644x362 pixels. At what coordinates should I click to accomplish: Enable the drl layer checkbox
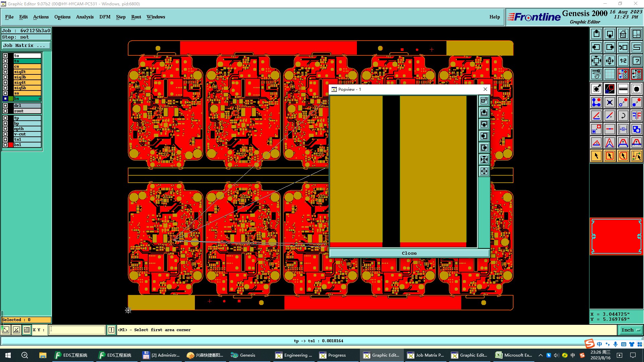pos(5,106)
